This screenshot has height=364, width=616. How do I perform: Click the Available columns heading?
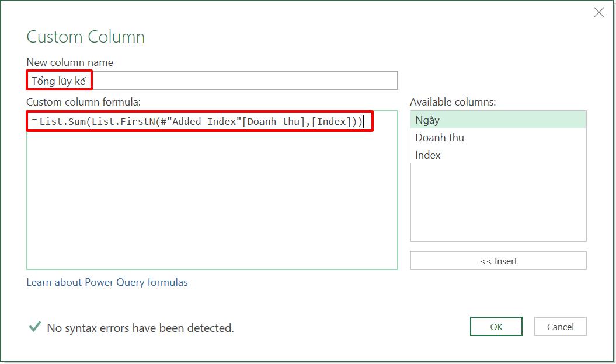coord(453,101)
